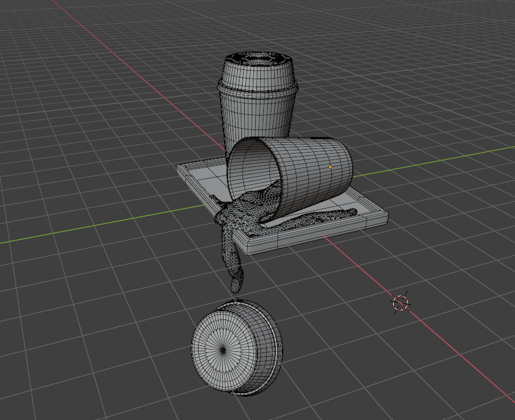515x420 pixels.
Task: Select the lid on the upright cup
Action: (257, 75)
